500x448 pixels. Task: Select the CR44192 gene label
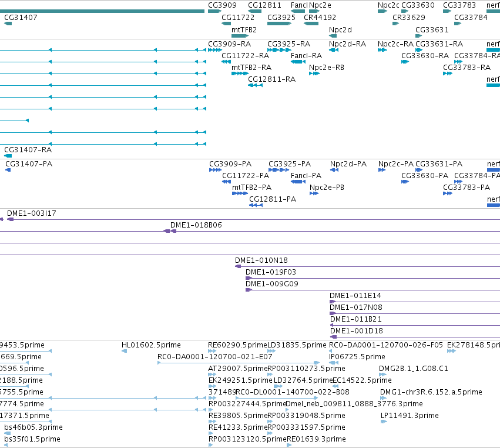click(x=320, y=18)
